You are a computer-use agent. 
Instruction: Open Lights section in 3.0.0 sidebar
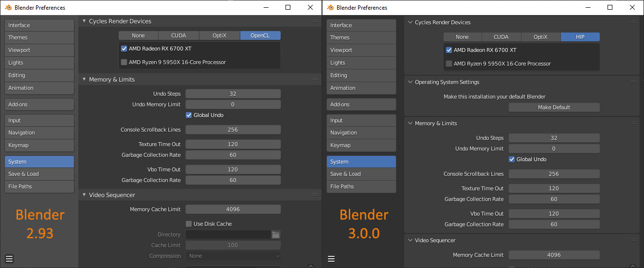361,63
